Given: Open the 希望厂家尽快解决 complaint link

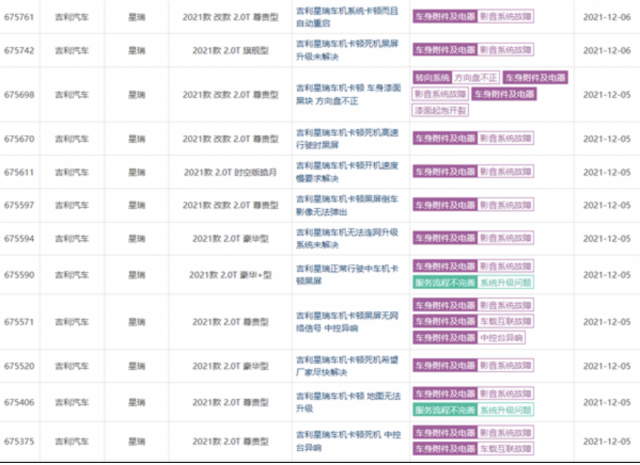Looking at the screenshot, I should tap(347, 366).
